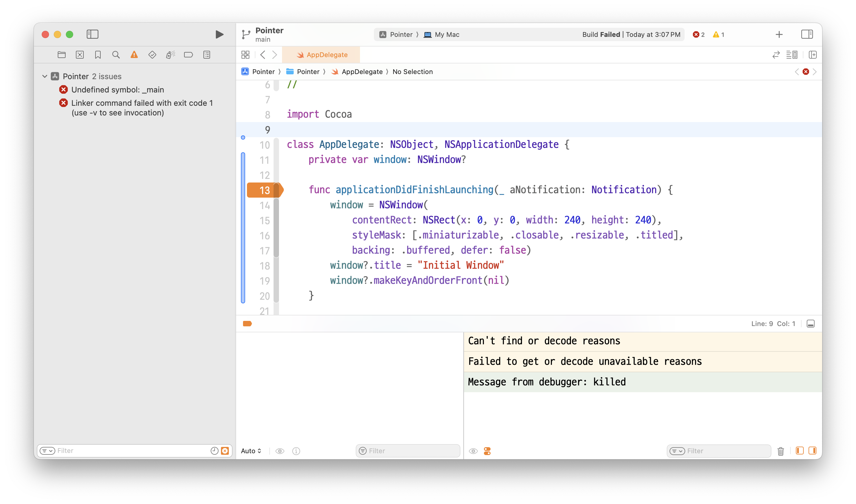Click the Bookmark navigator icon
This screenshot has height=504, width=856.
[x=98, y=55]
